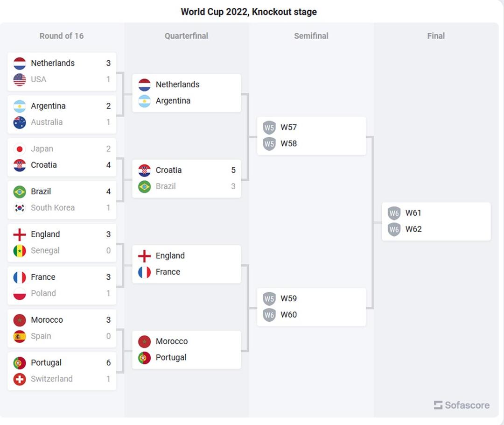Screen dimensions: 504x425
Task: Click South Korea's flag icon
Action: (20, 208)
